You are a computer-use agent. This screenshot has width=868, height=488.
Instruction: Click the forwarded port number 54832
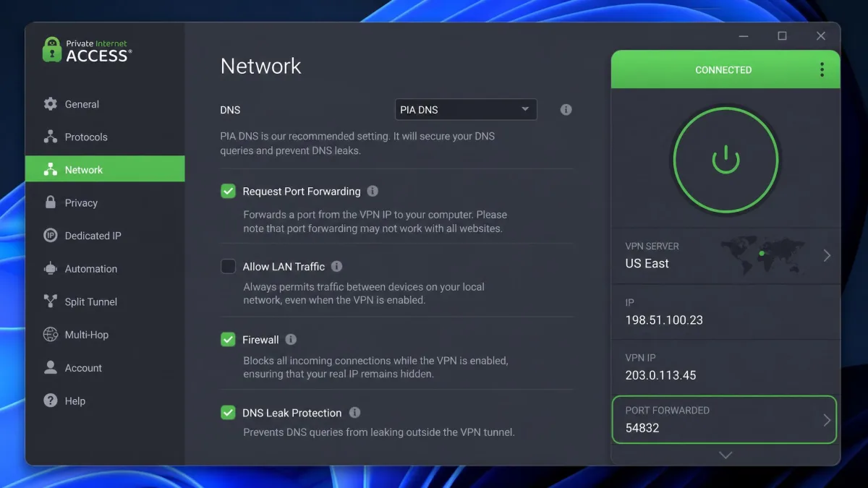point(642,428)
